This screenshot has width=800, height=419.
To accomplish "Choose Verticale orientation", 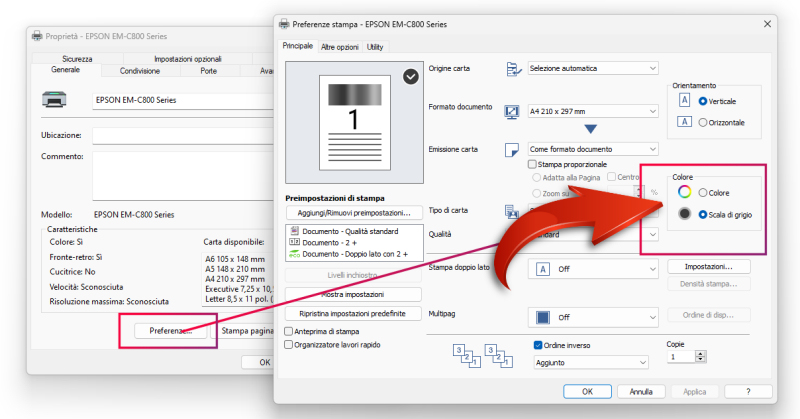I will 703,101.
